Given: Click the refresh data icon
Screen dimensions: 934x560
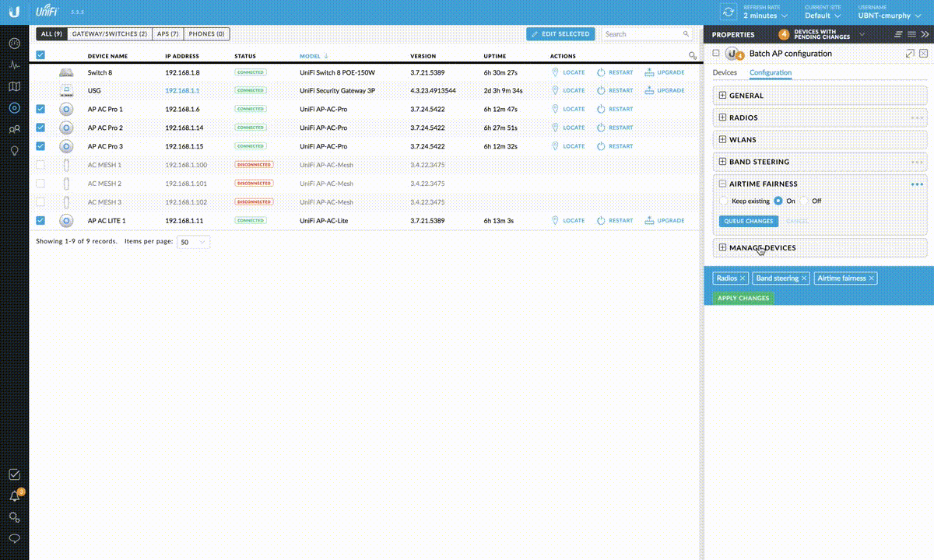Looking at the screenshot, I should pyautogui.click(x=728, y=12).
